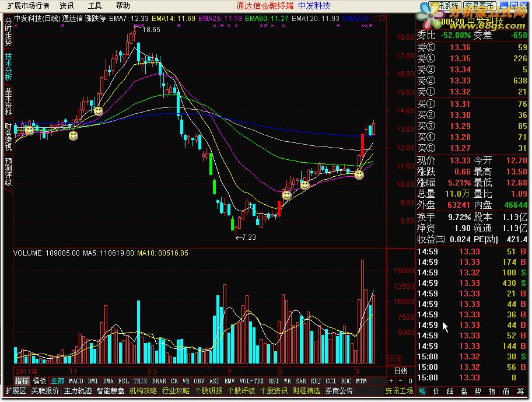Click the diamond icon next to EMA250
532x402 pixels.
tap(374, 18)
